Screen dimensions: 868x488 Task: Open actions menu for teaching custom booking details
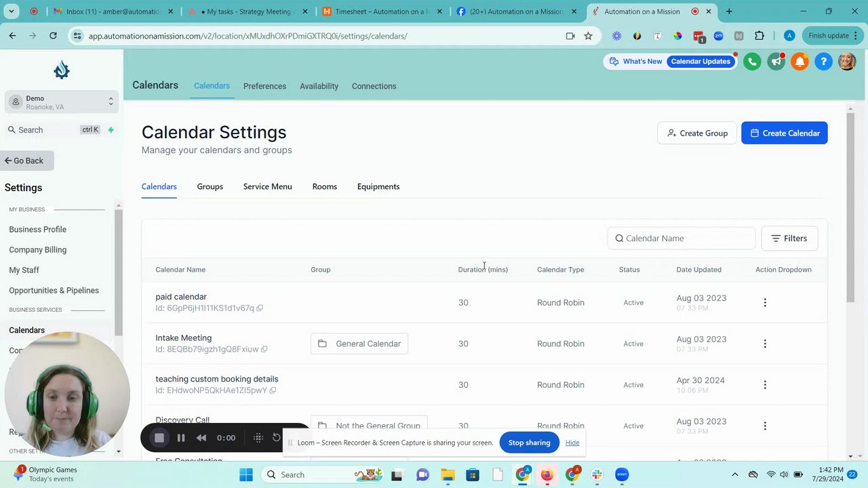pyautogui.click(x=765, y=385)
